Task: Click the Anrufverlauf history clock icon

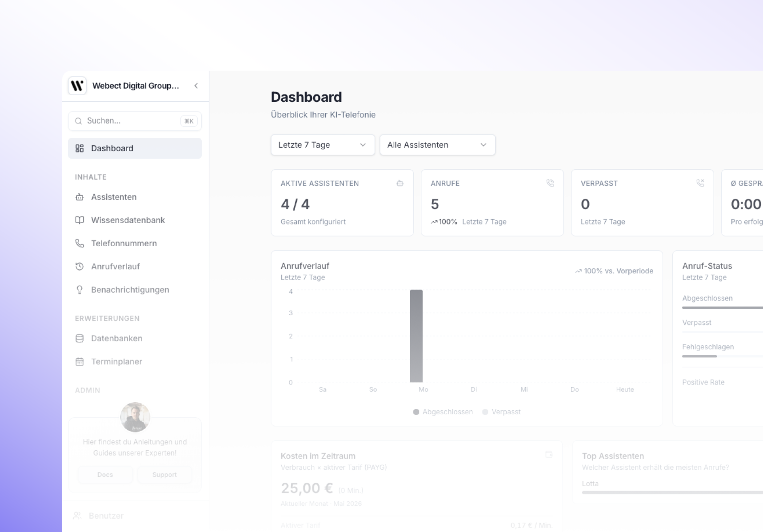Action: pyautogui.click(x=80, y=266)
